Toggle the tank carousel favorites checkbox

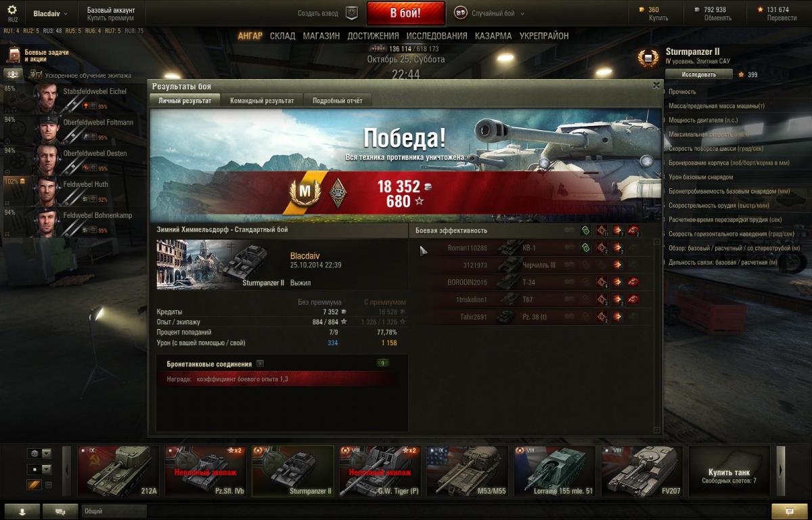(x=49, y=485)
